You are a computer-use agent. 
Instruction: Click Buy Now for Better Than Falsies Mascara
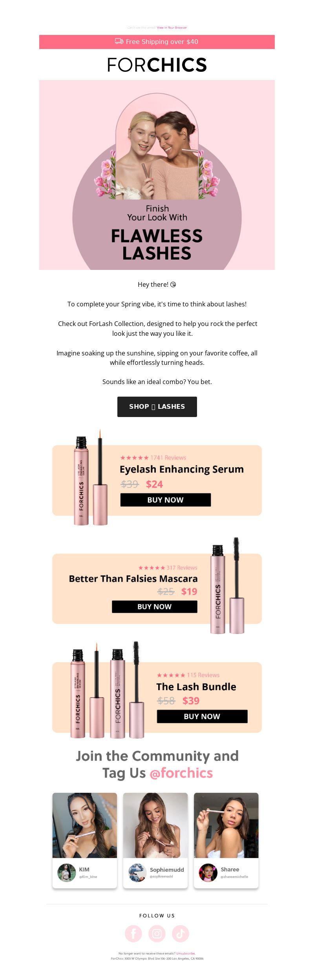point(155,607)
